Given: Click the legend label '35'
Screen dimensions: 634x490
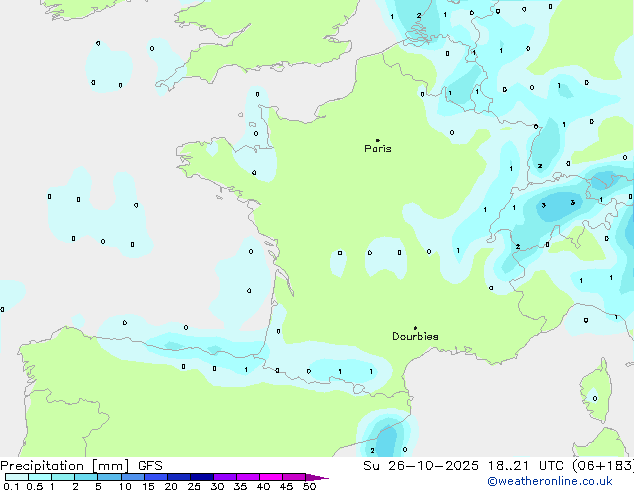Looking at the screenshot, I should [x=240, y=486].
